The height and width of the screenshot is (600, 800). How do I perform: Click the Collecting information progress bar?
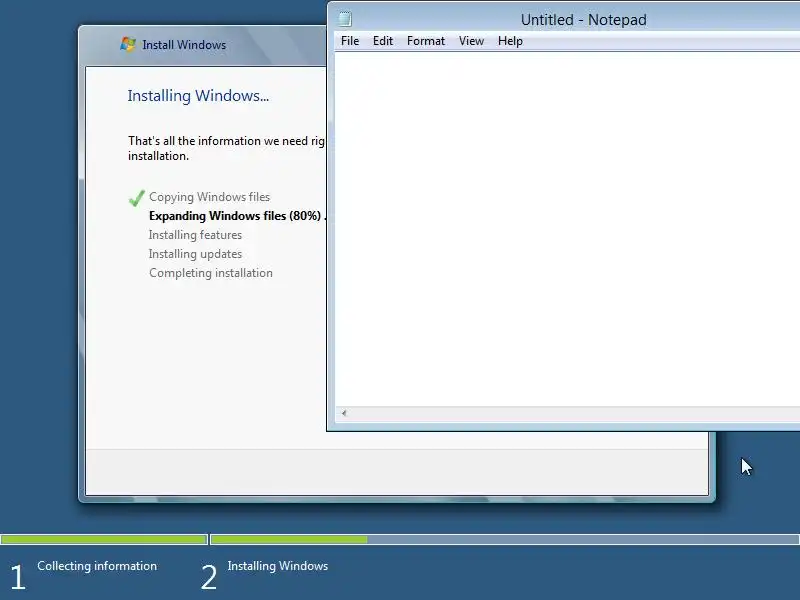(x=104, y=539)
